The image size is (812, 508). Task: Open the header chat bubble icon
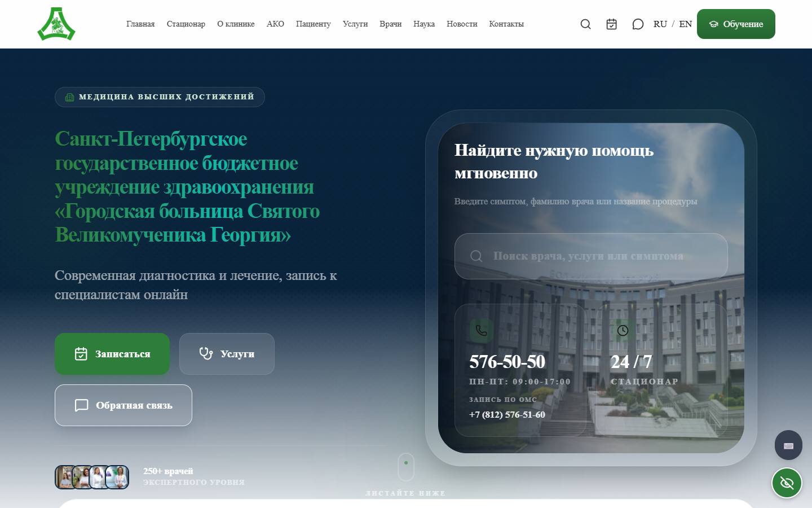638,24
